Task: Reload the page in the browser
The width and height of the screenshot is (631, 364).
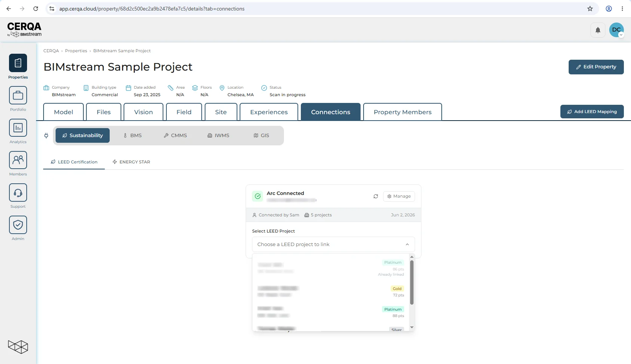Action: [x=36, y=9]
